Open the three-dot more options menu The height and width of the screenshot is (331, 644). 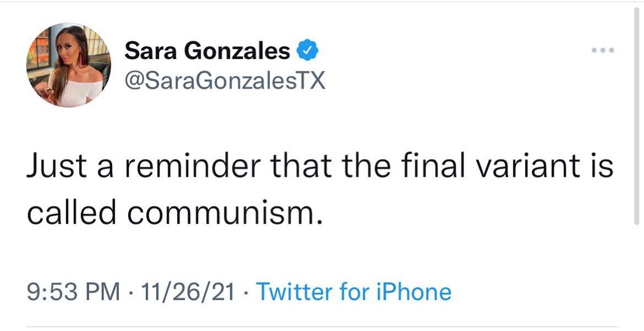click(603, 51)
